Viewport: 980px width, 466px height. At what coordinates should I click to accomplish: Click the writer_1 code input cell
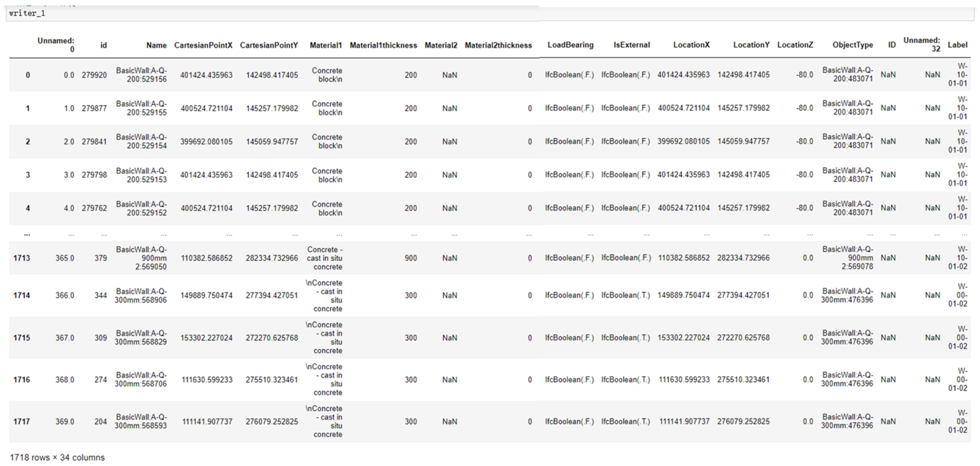[266, 14]
